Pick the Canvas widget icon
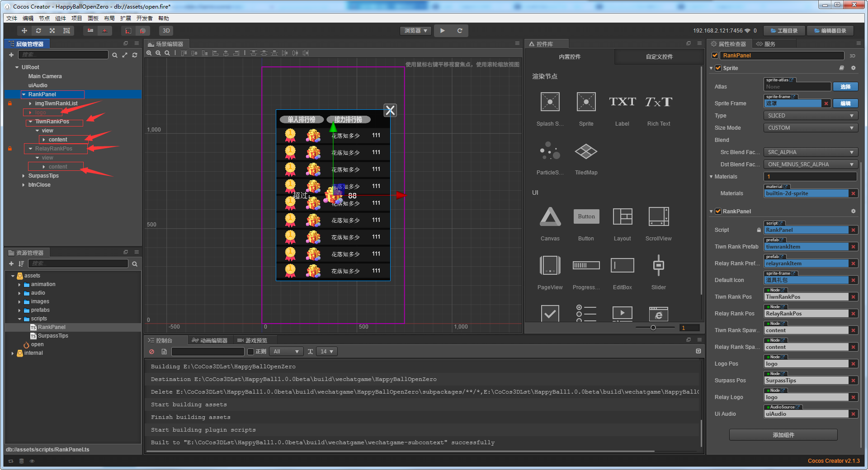Viewport: 868px width, 470px height. click(550, 217)
